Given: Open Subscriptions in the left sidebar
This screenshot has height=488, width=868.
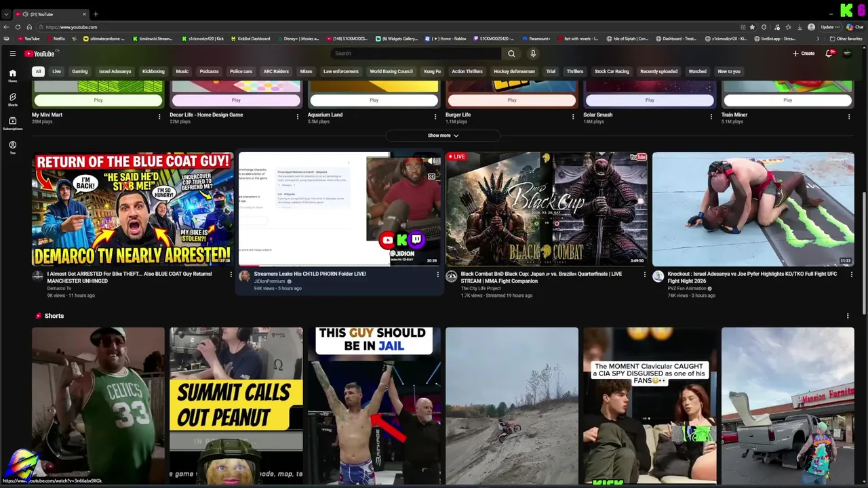Looking at the screenshot, I should pos(12,123).
